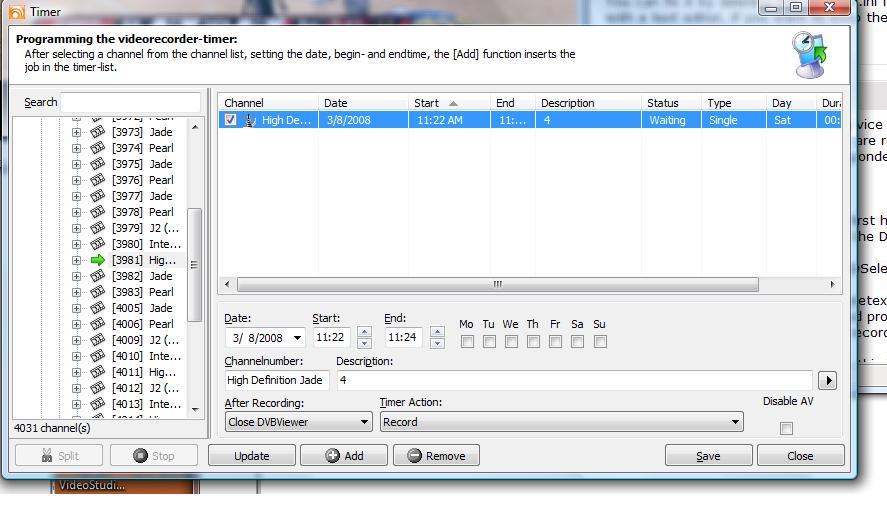The image size is (887, 525).
Task: Open the Date picker dropdown
Action: click(x=298, y=338)
